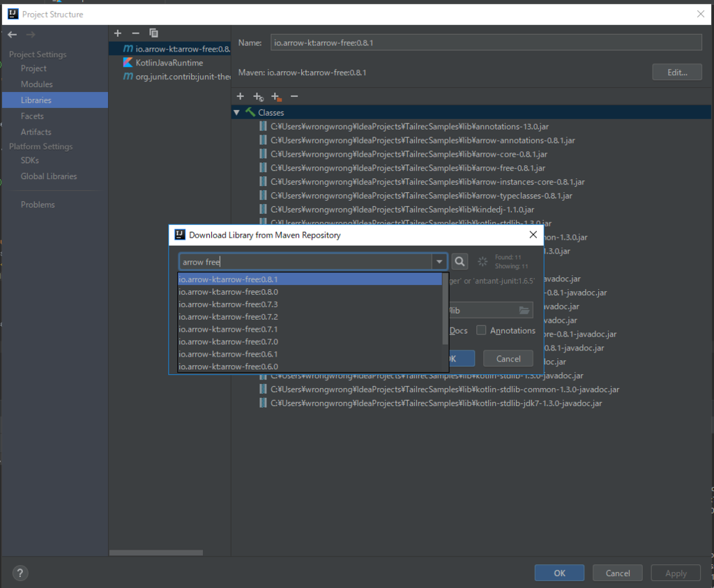The height and width of the screenshot is (588, 714).
Task: Choose io.arrow-kt:arrow-free:0.6.0 suggestion
Action: coord(310,366)
